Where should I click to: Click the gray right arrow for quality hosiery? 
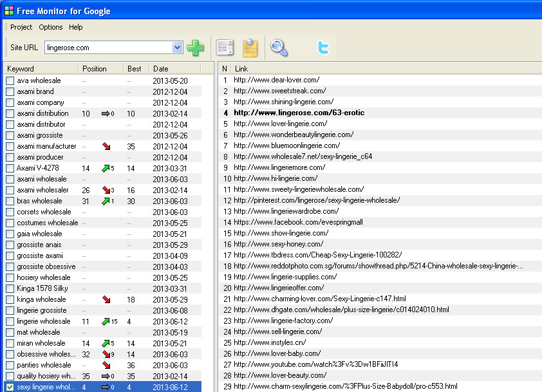click(106, 376)
